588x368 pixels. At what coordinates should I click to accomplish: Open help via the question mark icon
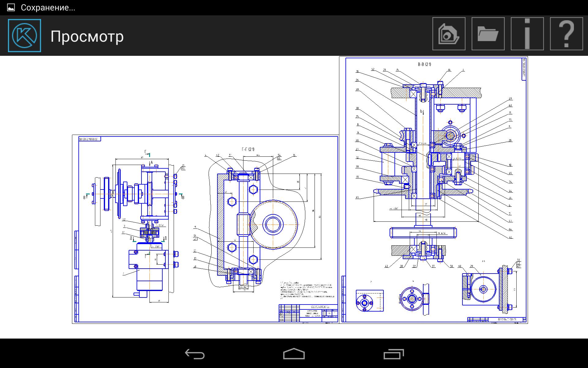click(x=566, y=34)
